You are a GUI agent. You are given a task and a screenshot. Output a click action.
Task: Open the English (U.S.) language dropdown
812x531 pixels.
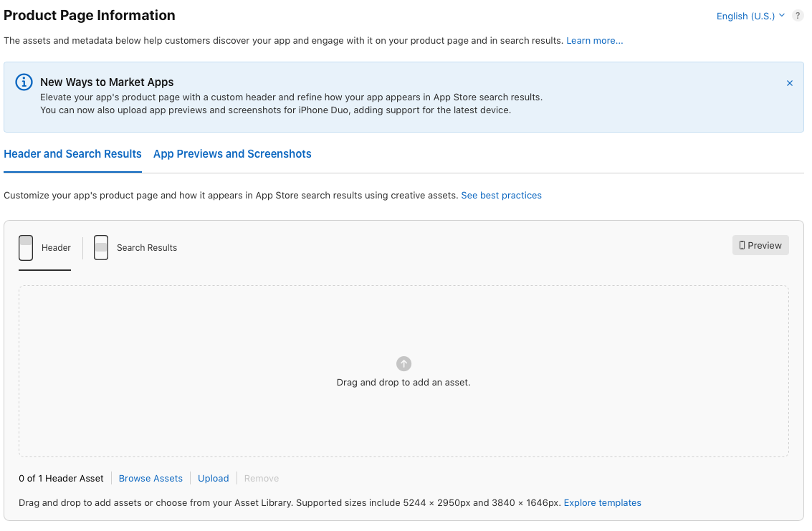point(750,16)
